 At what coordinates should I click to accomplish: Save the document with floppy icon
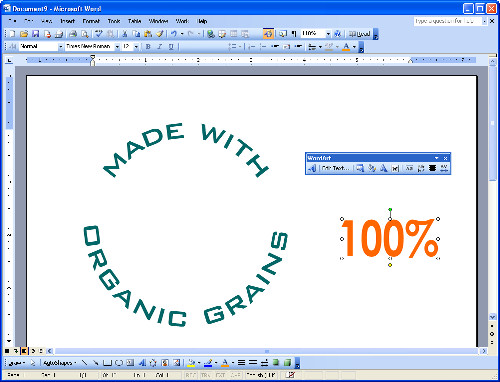[x=36, y=34]
